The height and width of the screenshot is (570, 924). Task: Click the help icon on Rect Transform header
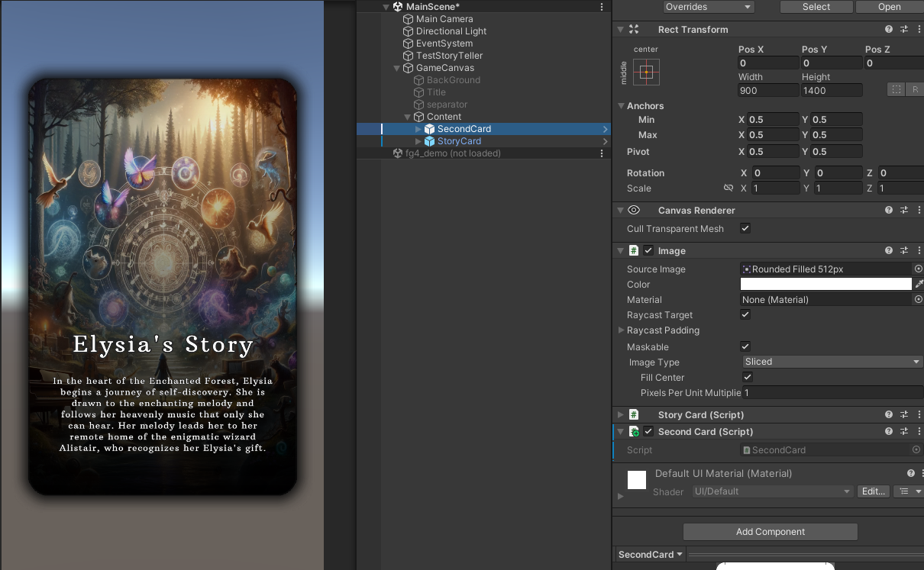click(x=889, y=30)
